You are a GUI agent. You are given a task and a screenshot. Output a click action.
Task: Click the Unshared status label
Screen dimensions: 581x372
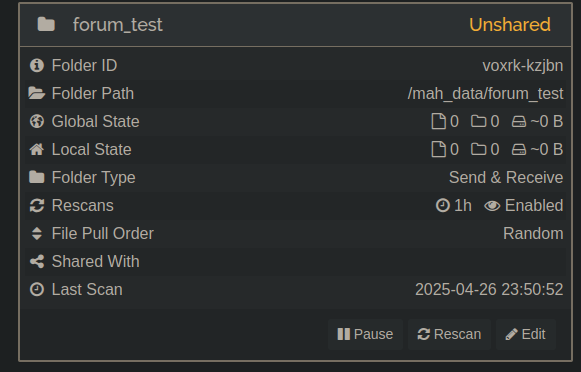[510, 25]
